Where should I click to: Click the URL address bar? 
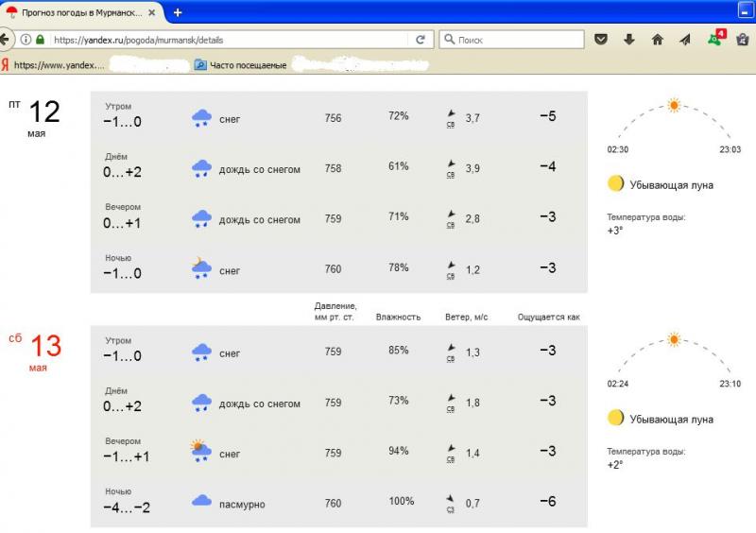(227, 40)
